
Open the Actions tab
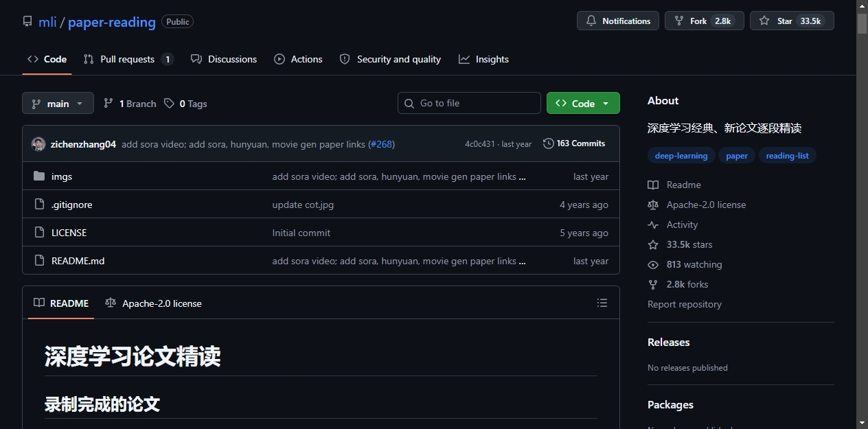(x=298, y=59)
